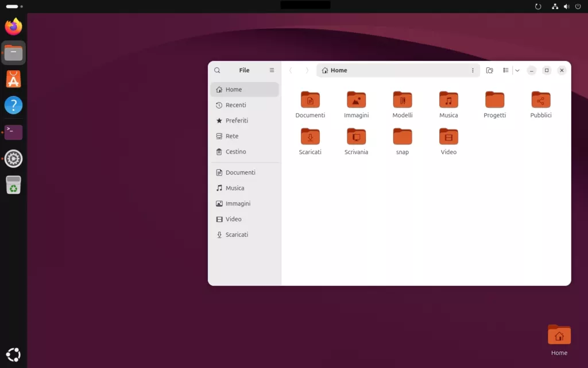The width and height of the screenshot is (588, 368).
Task: Click the Files icon in dock
Action: (14, 53)
